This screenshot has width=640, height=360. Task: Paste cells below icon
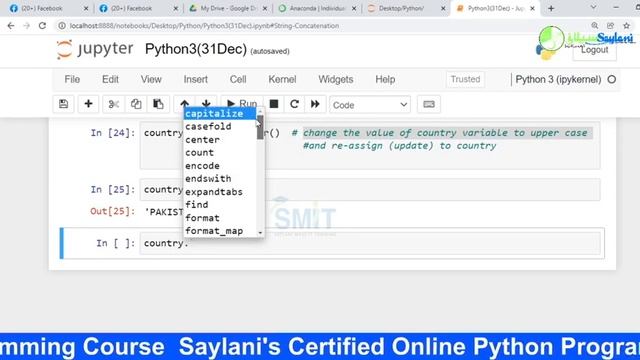158,104
